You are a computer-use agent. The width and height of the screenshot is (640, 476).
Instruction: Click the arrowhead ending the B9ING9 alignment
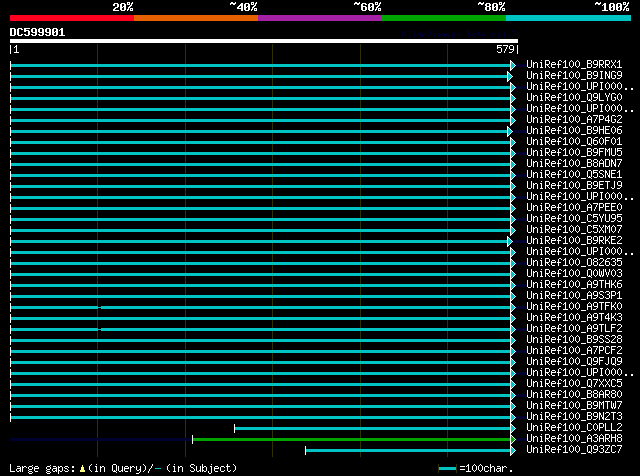pyautogui.click(x=510, y=76)
